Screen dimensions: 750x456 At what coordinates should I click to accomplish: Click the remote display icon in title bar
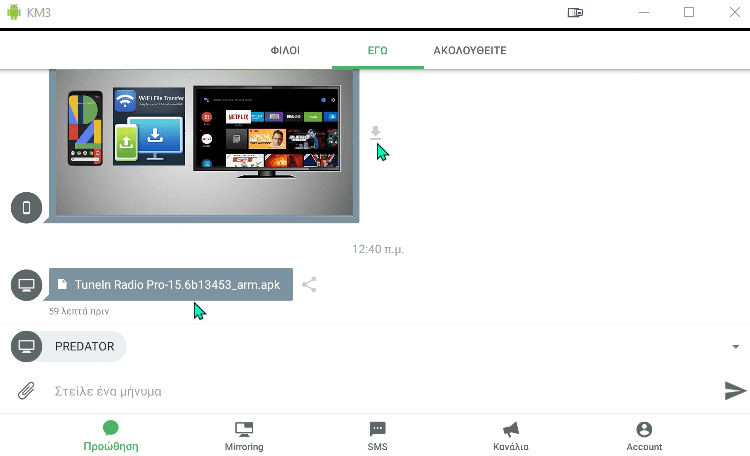pos(575,12)
